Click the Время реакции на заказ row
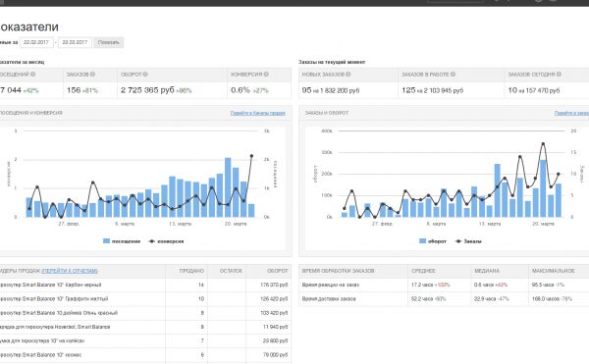 444,285
